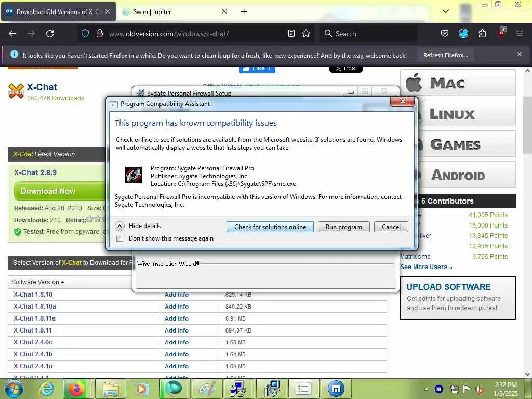Dismiss the Firefox refresh notification bar
This screenshot has width=532, height=399.
pos(519,54)
